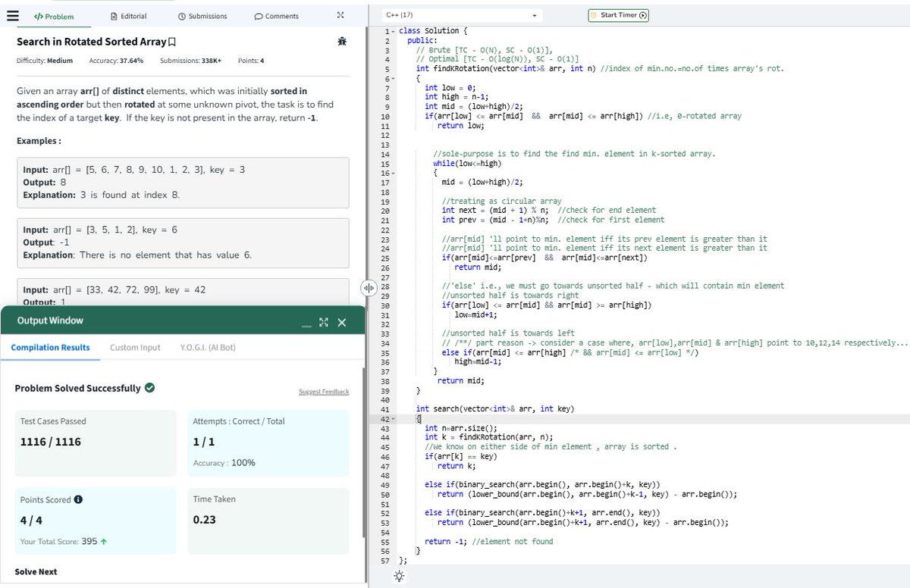Click the 'Difficulty: Medium' label
Screen dimensions: 910x588
[45, 61]
